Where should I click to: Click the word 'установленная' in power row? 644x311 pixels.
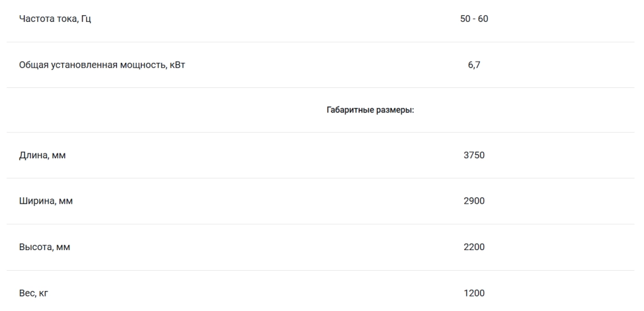tap(84, 65)
